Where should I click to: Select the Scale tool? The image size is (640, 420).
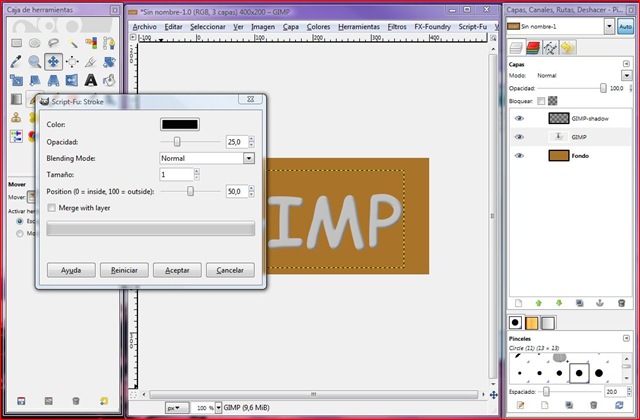16,80
